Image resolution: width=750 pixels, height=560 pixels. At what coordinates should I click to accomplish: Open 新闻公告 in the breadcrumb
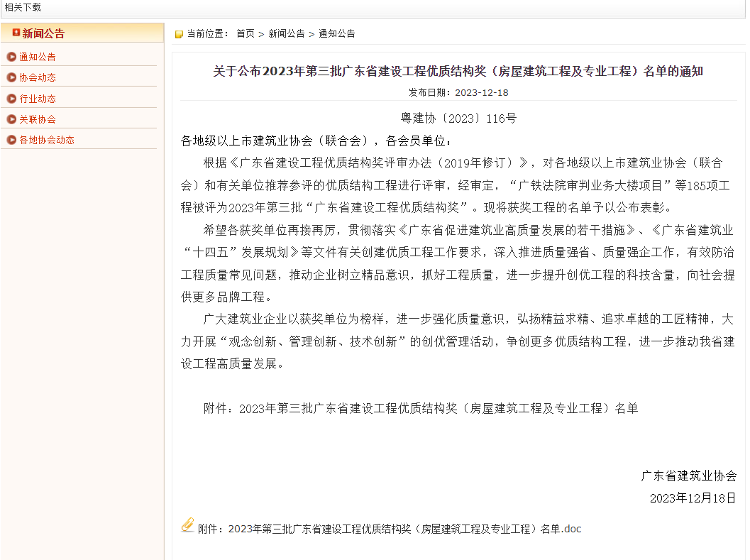tap(287, 33)
